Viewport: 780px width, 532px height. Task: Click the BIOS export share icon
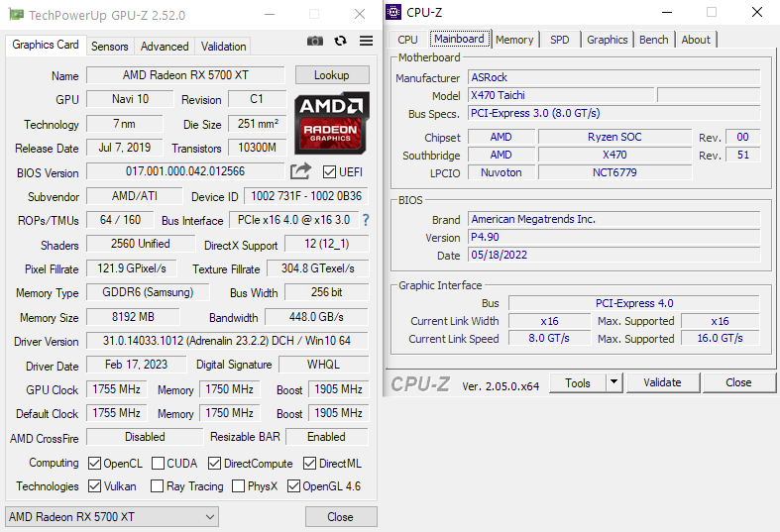300,171
